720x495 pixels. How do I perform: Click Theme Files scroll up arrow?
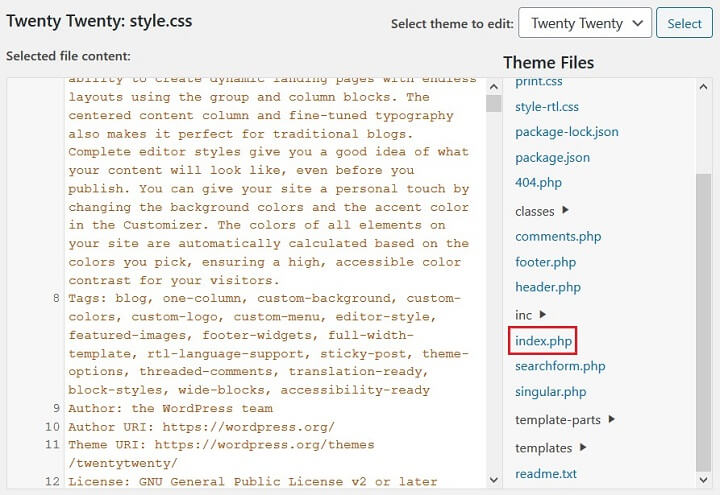(703, 86)
